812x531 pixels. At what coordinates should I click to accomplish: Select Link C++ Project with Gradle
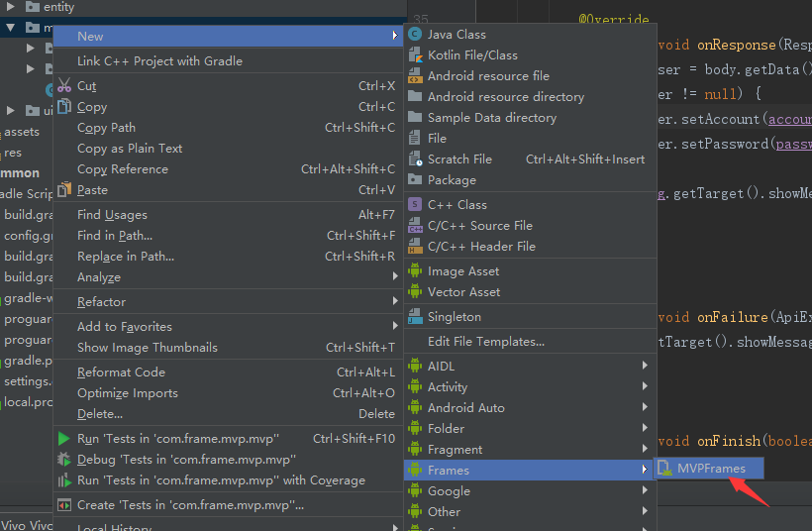(228, 61)
